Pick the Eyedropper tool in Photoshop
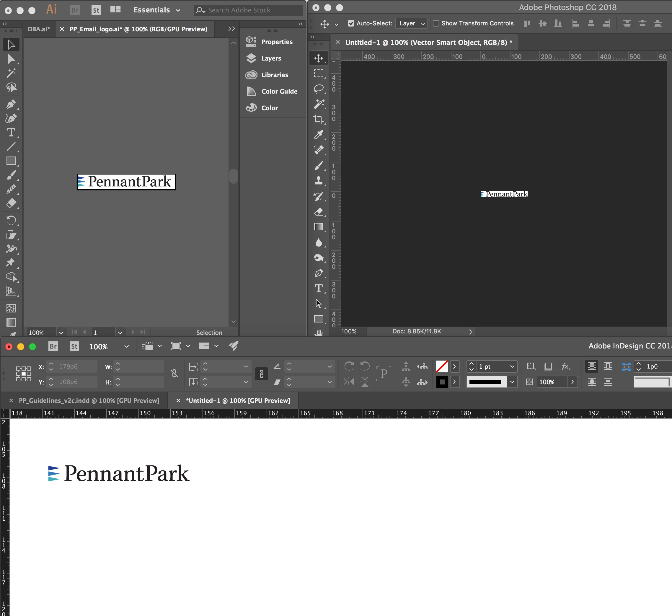The width and height of the screenshot is (672, 616). click(x=318, y=135)
